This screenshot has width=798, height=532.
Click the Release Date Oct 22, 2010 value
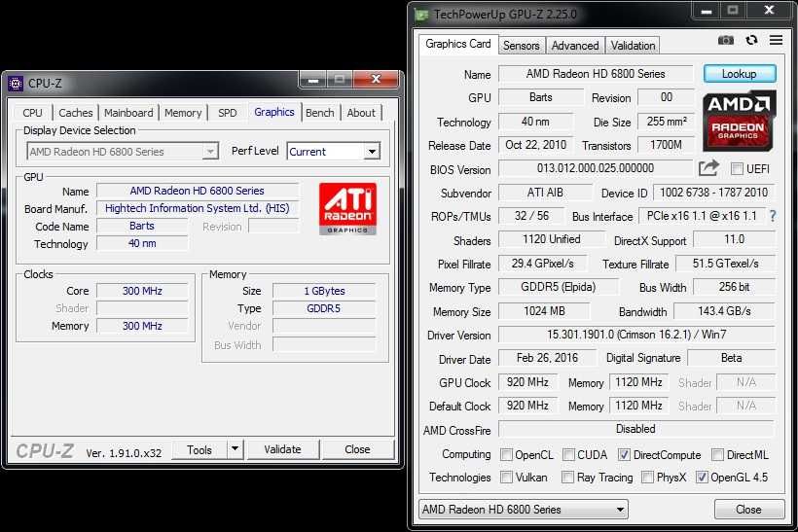536,145
